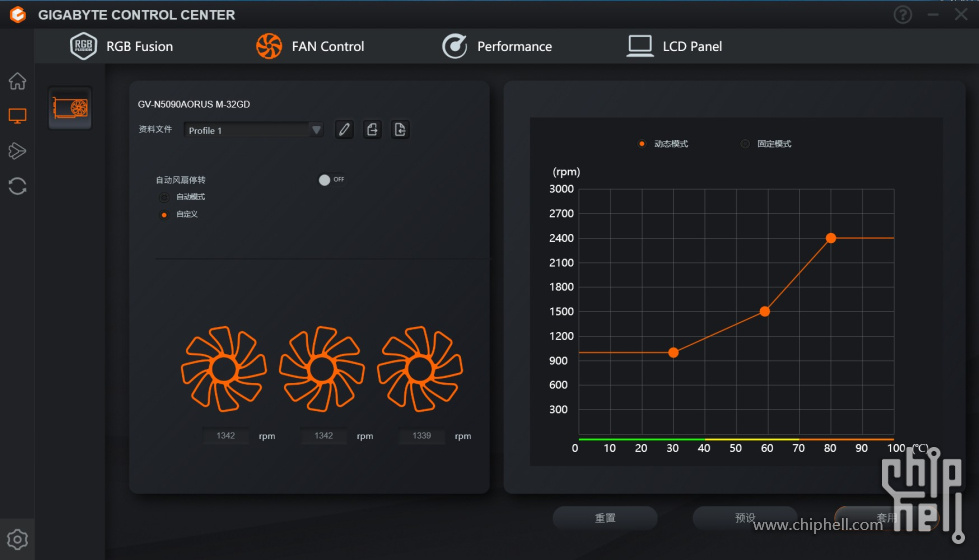Image resolution: width=979 pixels, height=560 pixels.
Task: Select the monitor icon in the sidebar
Action: click(17, 116)
